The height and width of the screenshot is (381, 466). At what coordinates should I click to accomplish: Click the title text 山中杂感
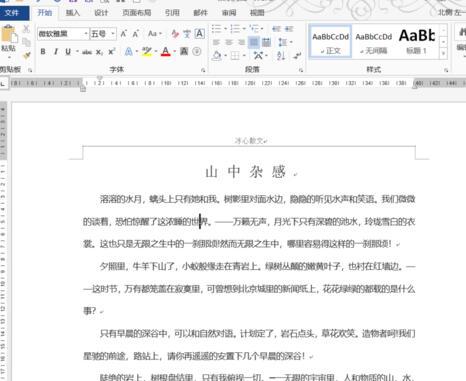coord(245,172)
